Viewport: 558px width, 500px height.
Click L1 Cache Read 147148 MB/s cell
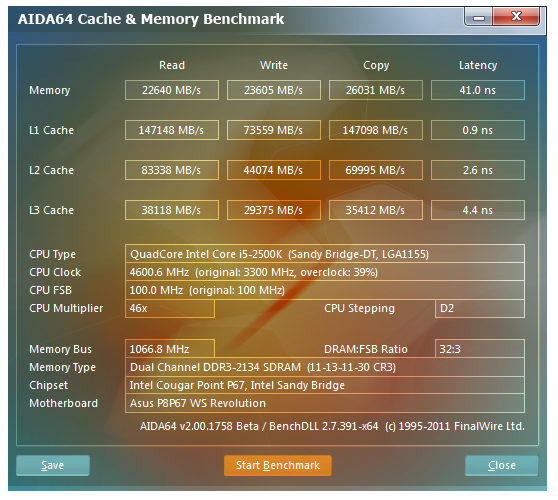coord(172,130)
